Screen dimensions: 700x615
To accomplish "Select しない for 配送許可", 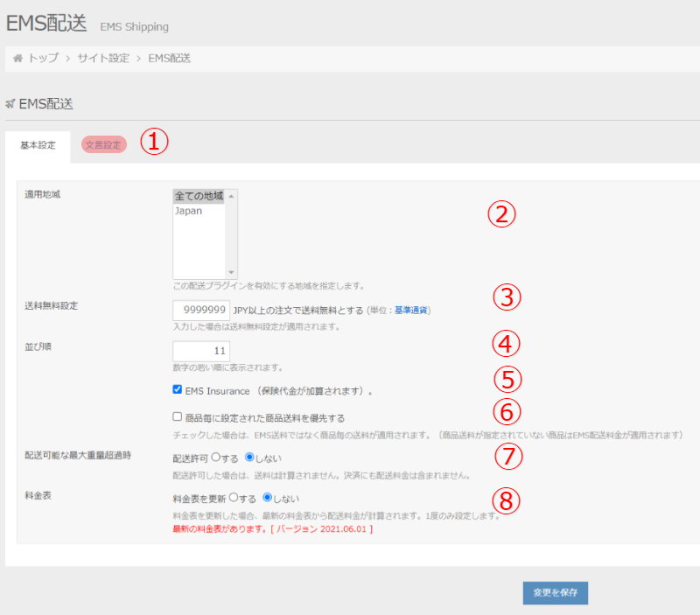I will pyautogui.click(x=249, y=457).
